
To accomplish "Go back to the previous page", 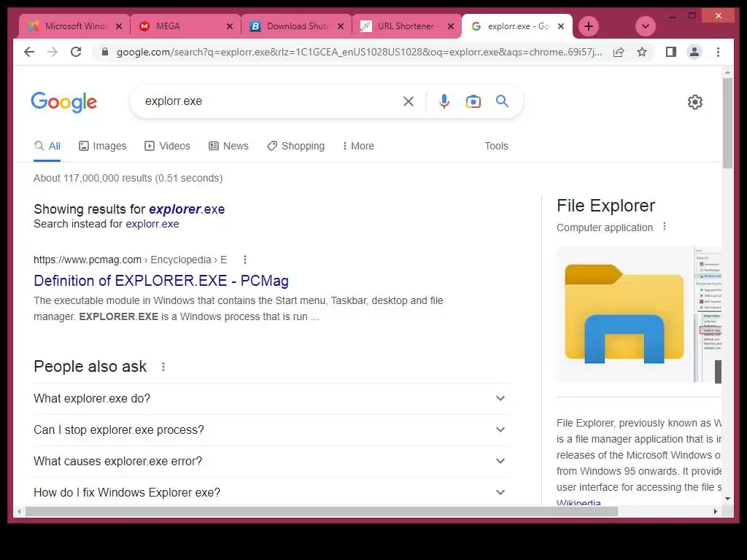I will point(29,52).
